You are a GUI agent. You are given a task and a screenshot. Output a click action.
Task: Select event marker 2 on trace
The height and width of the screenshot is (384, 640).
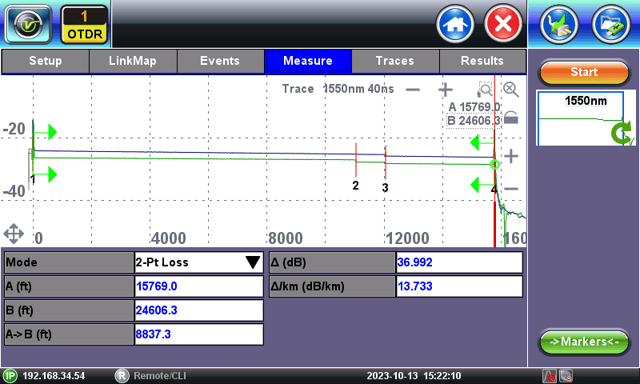(x=356, y=185)
